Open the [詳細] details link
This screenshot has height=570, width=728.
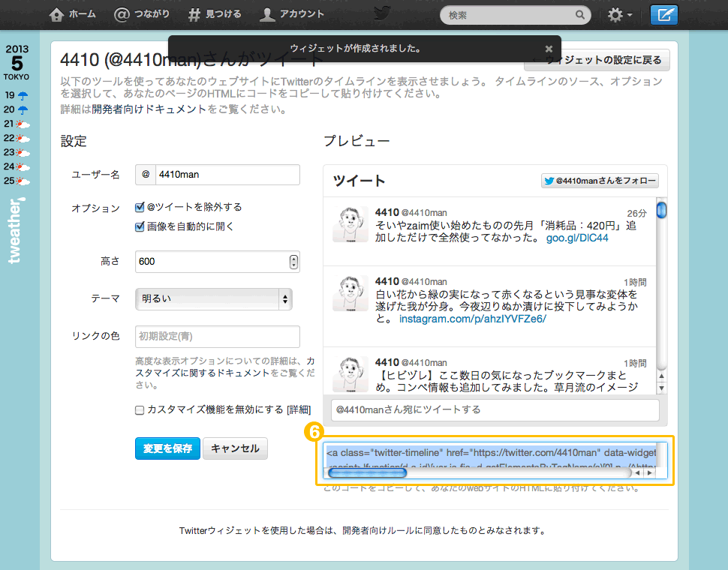click(x=299, y=410)
